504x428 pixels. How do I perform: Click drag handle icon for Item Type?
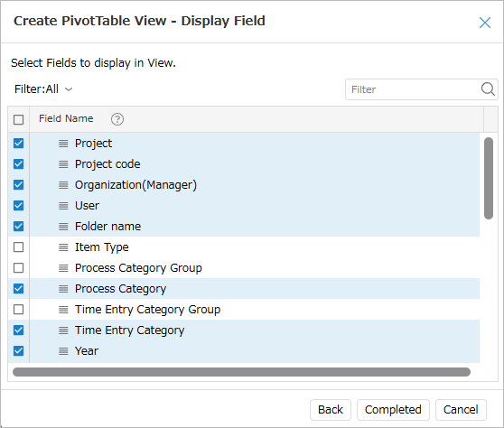(63, 247)
